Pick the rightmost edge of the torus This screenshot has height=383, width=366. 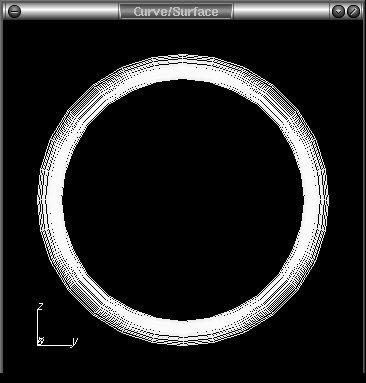(x=315, y=199)
